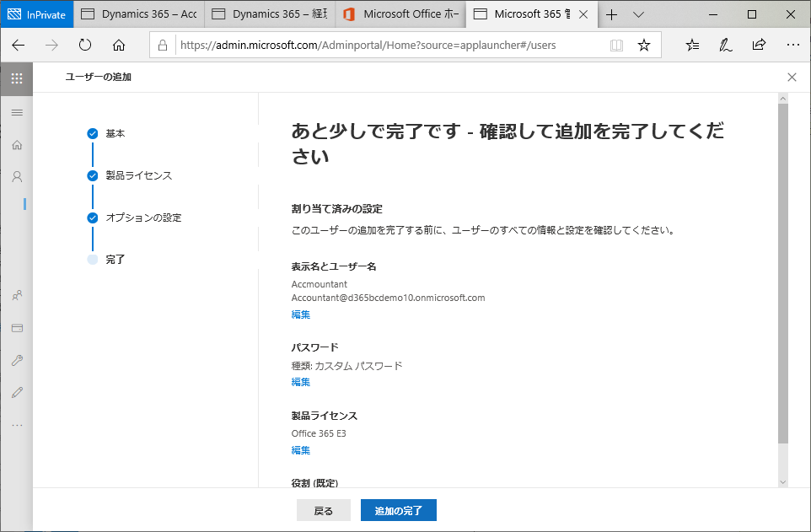This screenshot has height=532, width=811.
Task: Open the Setup wrench icon in sidebar
Action: pyautogui.click(x=16, y=360)
